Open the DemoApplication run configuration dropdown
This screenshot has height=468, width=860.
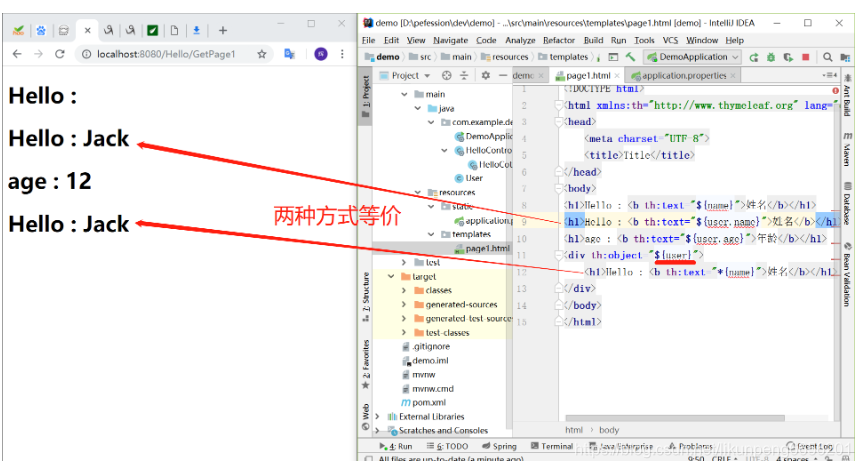693,57
